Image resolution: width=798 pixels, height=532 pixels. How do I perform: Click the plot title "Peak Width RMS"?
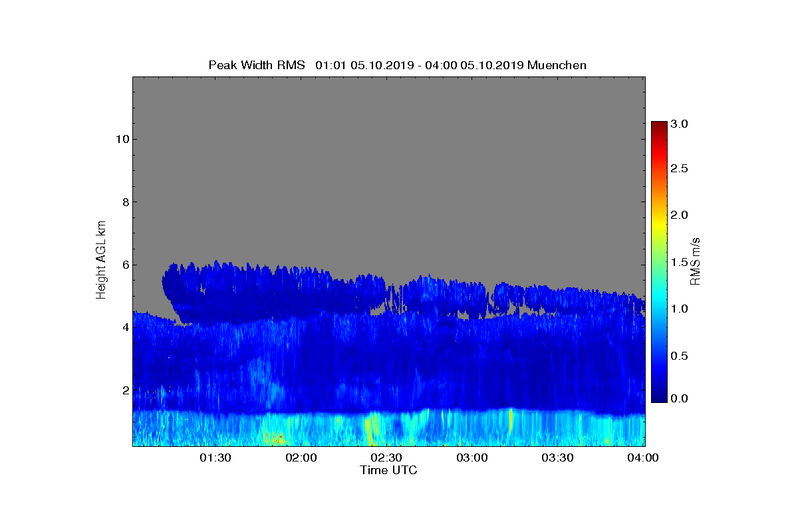[x=257, y=65]
